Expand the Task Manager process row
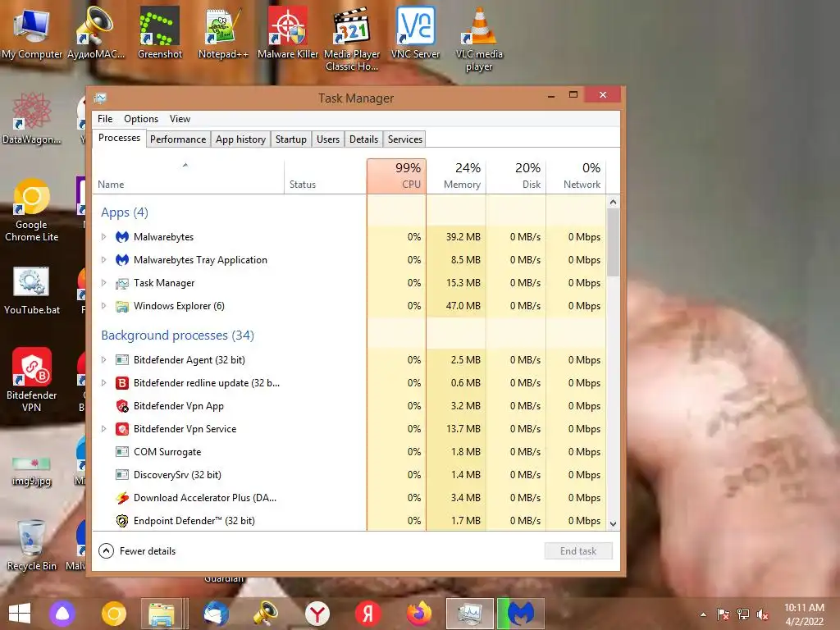This screenshot has width=840, height=630. point(104,283)
